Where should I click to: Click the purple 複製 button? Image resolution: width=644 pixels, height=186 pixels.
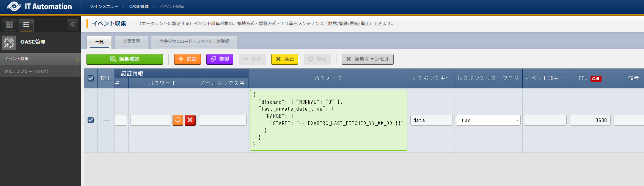220,59
